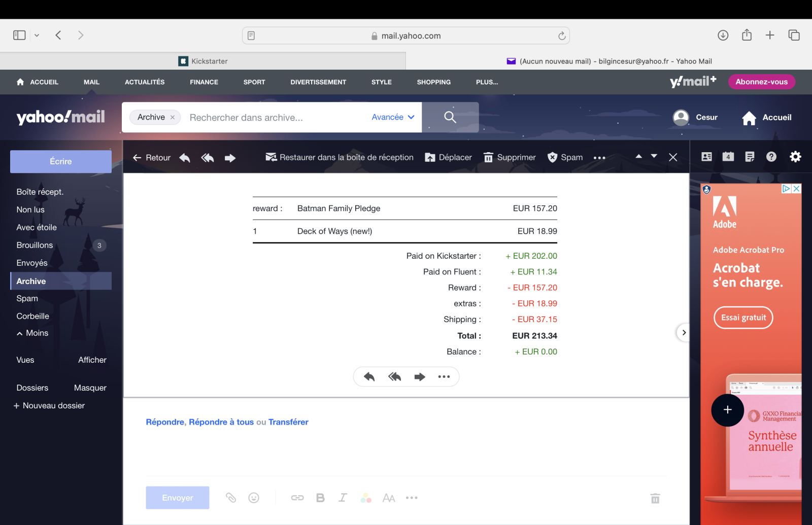Expand right side panel chevron arrow

[684, 333]
